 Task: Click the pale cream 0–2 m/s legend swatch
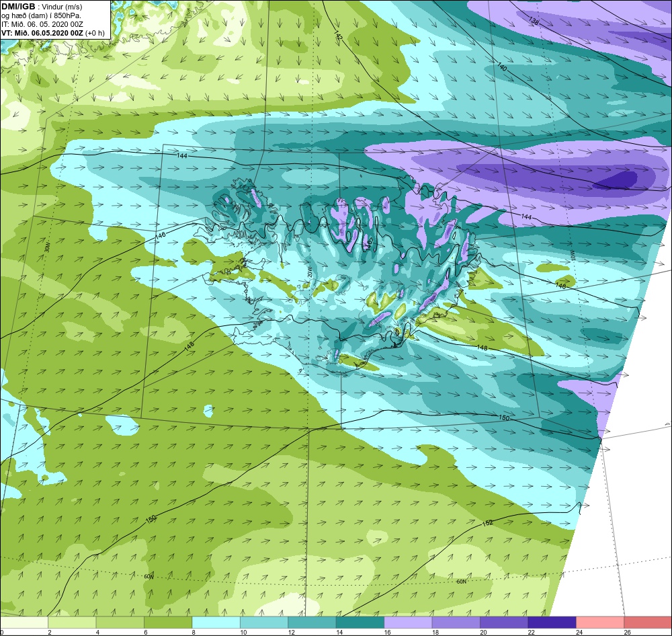(x=24, y=622)
